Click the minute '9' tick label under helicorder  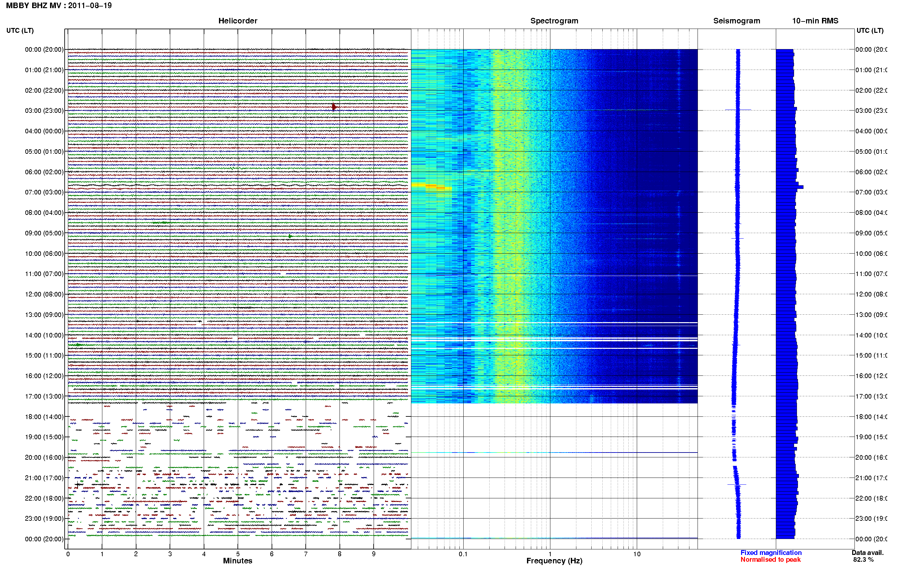(374, 554)
